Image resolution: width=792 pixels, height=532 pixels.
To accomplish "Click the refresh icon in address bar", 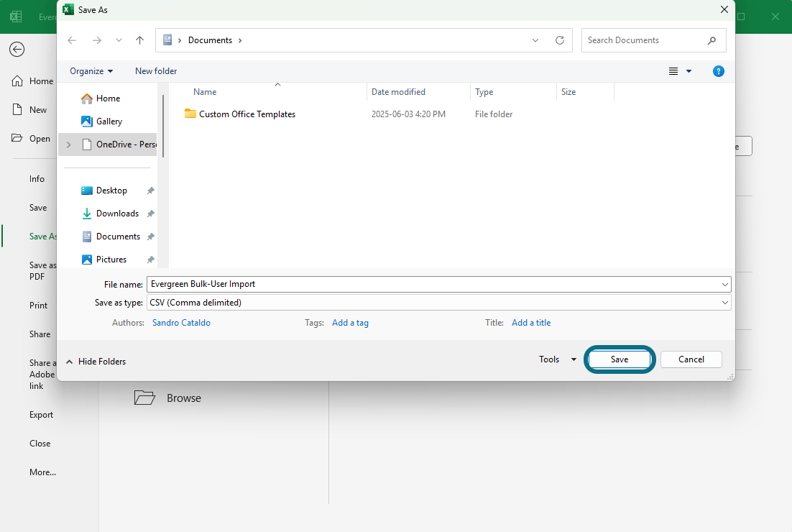I will (x=560, y=40).
